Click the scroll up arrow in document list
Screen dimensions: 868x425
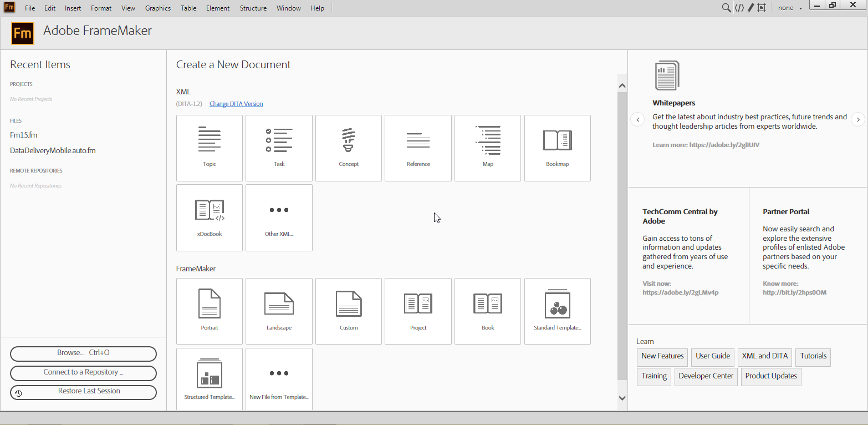622,86
